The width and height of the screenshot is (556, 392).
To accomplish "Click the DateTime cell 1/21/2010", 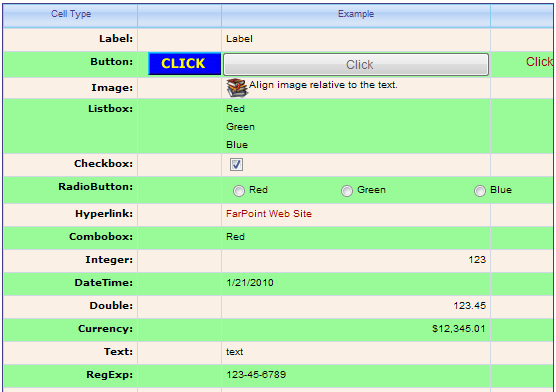I will pos(356,283).
